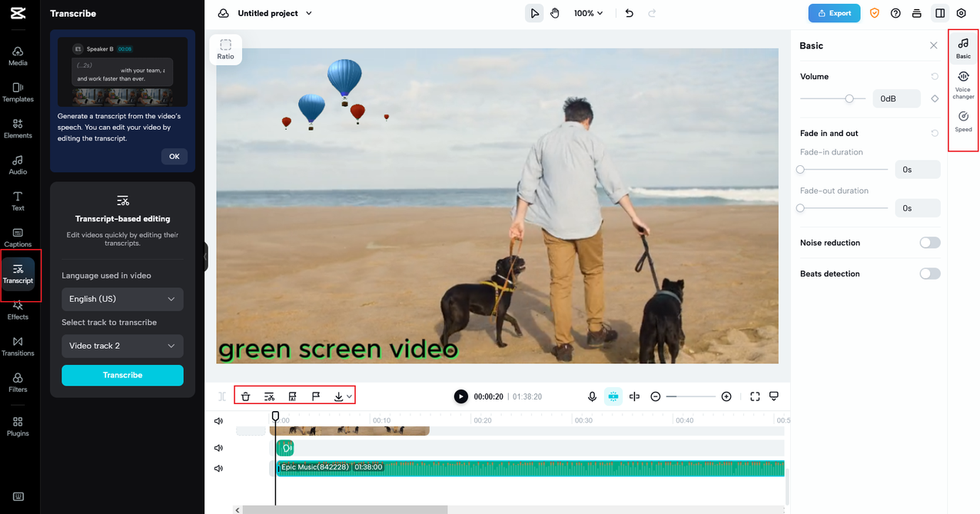
Task: Click the shield icon near Export
Action: (875, 13)
